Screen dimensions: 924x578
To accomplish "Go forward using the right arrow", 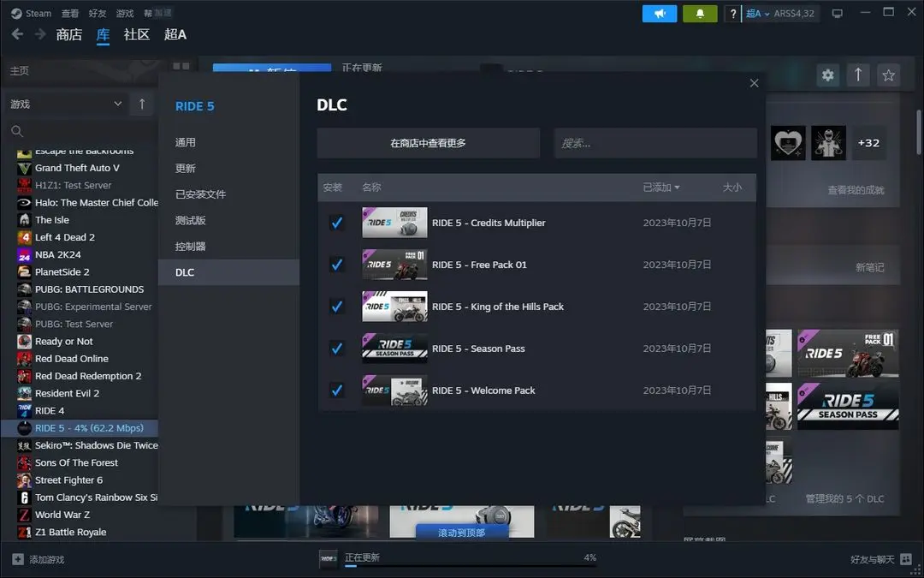I will tap(40, 34).
